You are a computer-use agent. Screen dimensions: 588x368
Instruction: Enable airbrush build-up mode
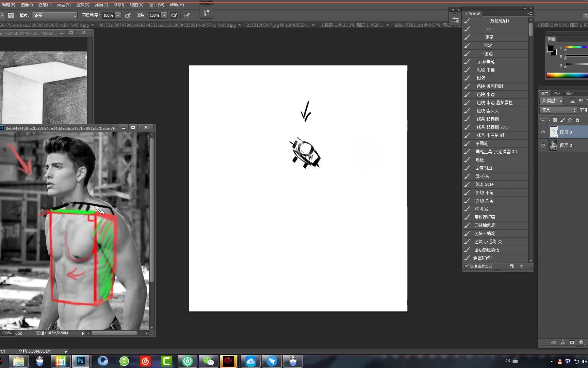click(x=174, y=15)
